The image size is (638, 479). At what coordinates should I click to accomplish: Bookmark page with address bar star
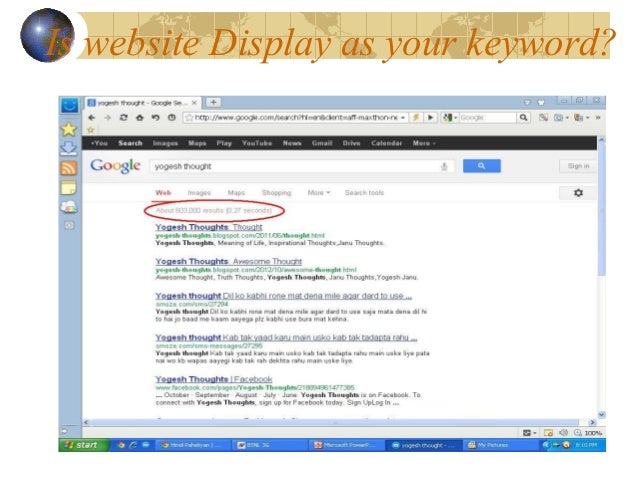pyautogui.click(x=189, y=118)
